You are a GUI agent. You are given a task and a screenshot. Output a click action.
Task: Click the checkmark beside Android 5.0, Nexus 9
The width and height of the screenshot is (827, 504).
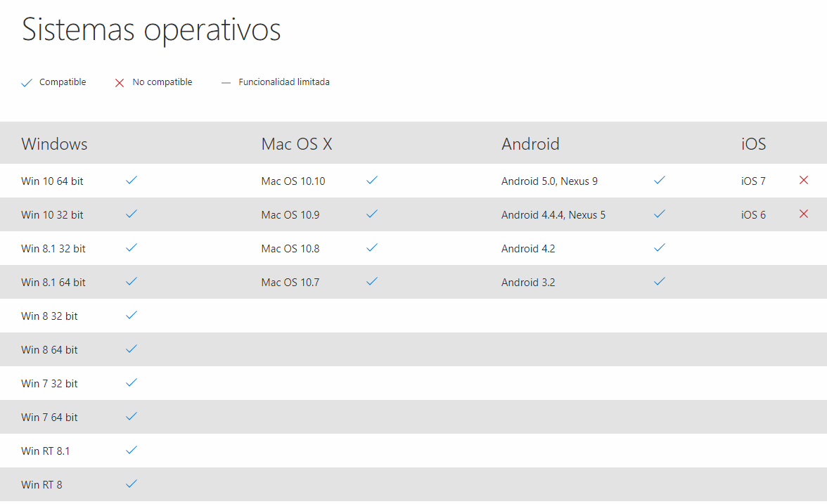(660, 180)
